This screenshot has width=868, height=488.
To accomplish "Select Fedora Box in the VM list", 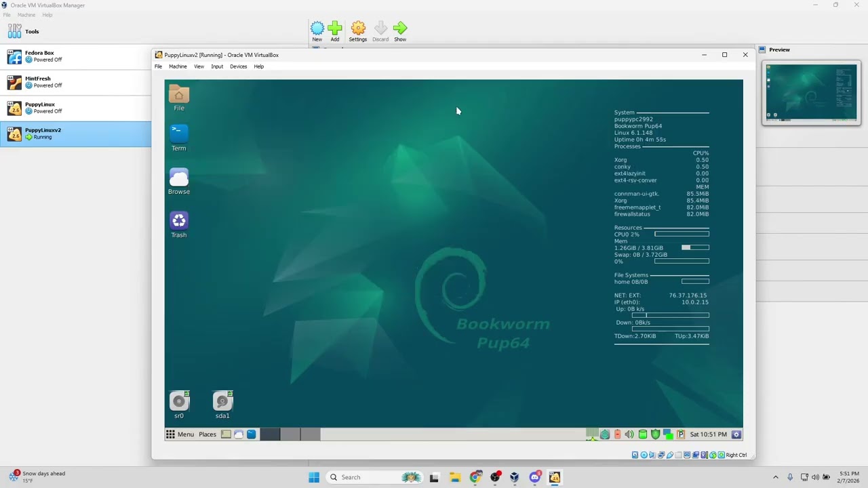I will coord(75,56).
